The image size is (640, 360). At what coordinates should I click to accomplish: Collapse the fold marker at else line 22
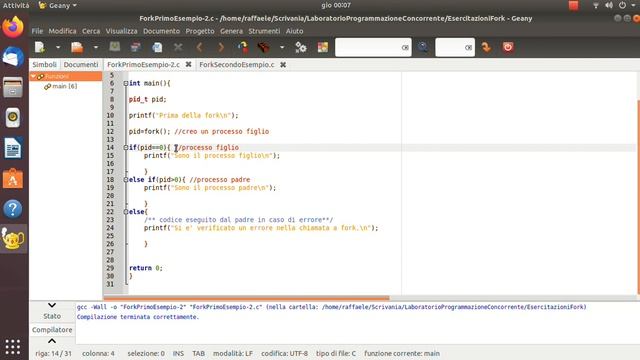click(126, 212)
